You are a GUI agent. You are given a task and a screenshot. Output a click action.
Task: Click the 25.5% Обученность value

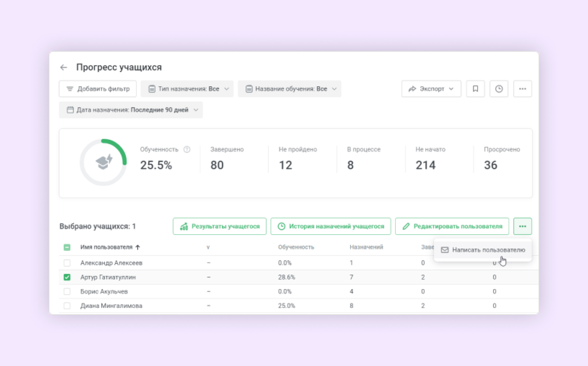[x=156, y=165]
